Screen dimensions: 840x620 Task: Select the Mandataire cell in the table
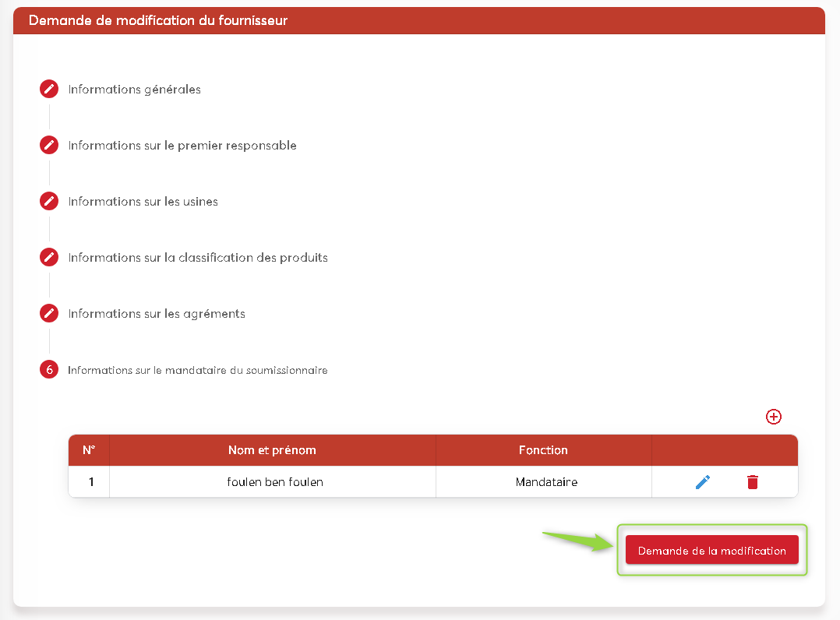click(x=546, y=482)
